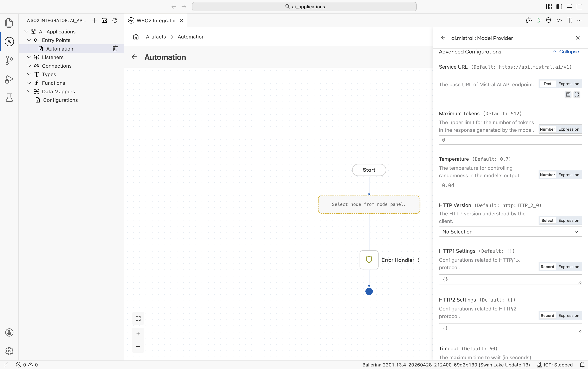Refresh the integrator project tree
The height and width of the screenshot is (369, 588).
coord(115,20)
